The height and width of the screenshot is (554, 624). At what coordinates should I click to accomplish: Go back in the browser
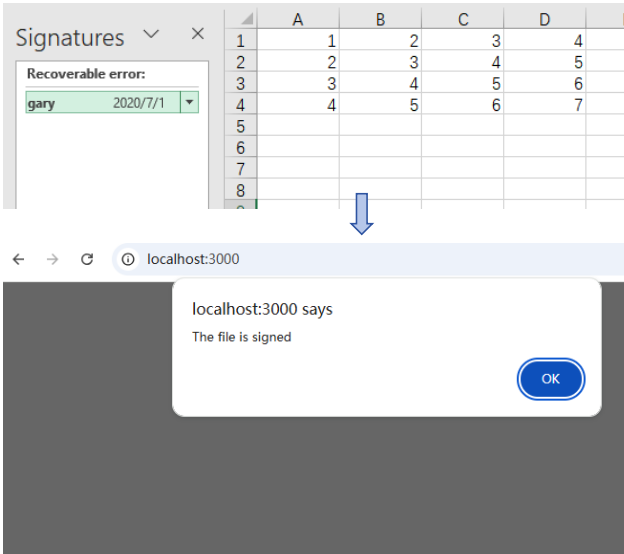(x=18, y=259)
